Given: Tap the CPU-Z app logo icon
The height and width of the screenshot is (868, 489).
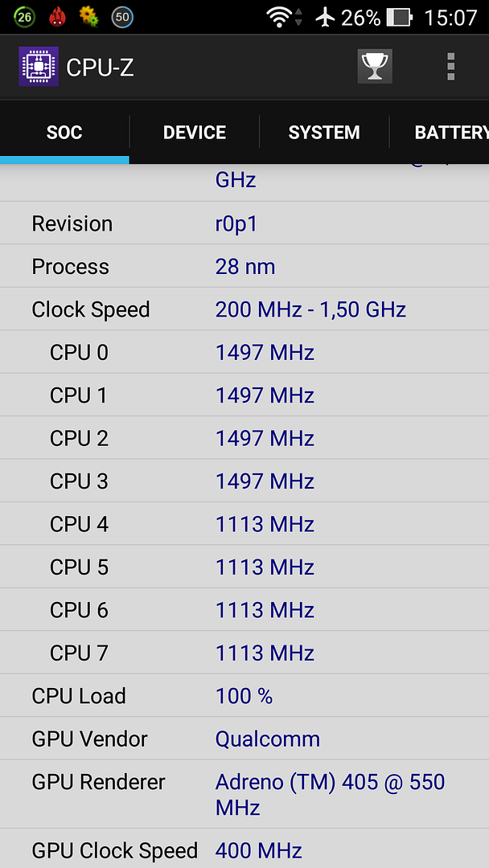Looking at the screenshot, I should pyautogui.click(x=39, y=67).
